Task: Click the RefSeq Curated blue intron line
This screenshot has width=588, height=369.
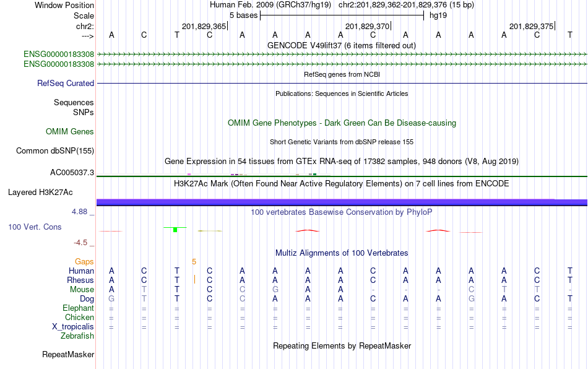Action: click(x=342, y=83)
